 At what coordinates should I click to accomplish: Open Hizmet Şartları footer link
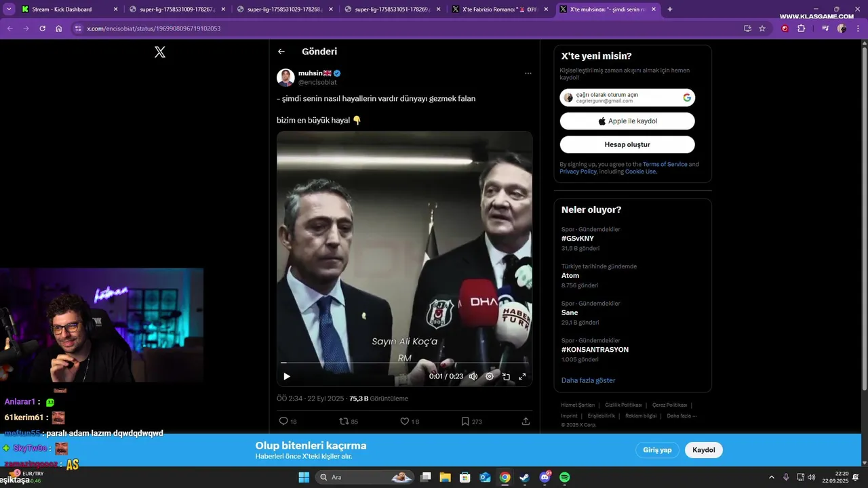point(578,405)
